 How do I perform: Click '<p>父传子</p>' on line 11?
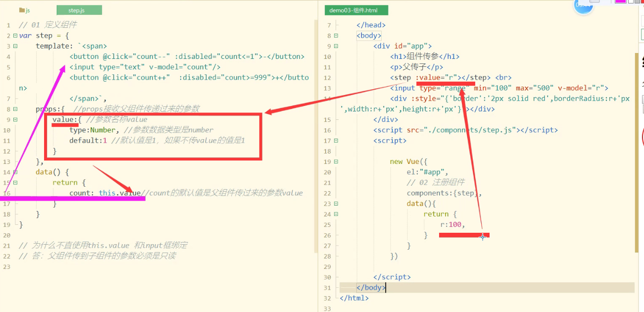(x=417, y=67)
